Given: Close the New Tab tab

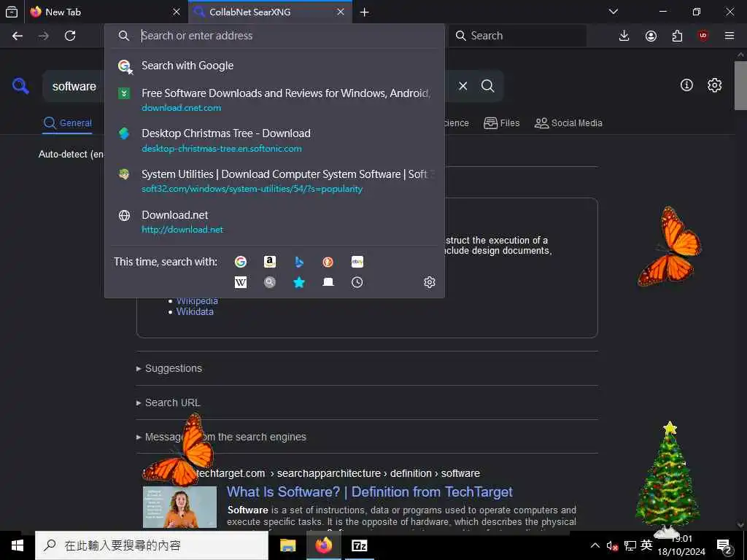Looking at the screenshot, I should pyautogui.click(x=177, y=12).
